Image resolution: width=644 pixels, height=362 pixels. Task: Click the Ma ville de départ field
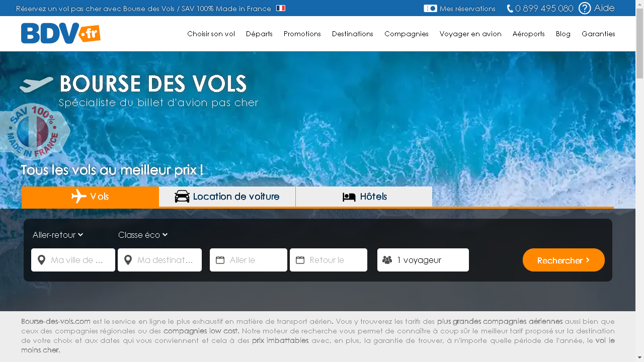pos(73,260)
